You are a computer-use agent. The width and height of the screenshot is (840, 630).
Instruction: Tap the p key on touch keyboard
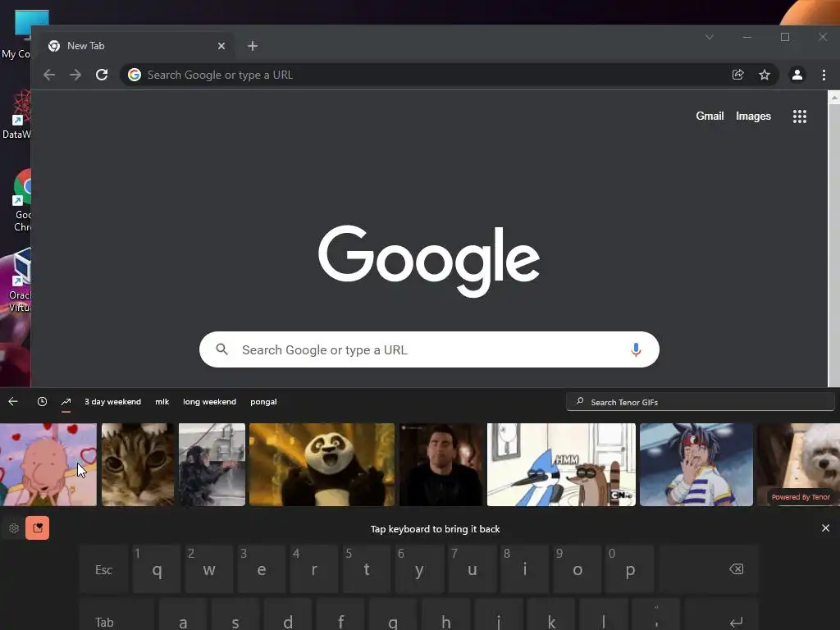coord(630,569)
